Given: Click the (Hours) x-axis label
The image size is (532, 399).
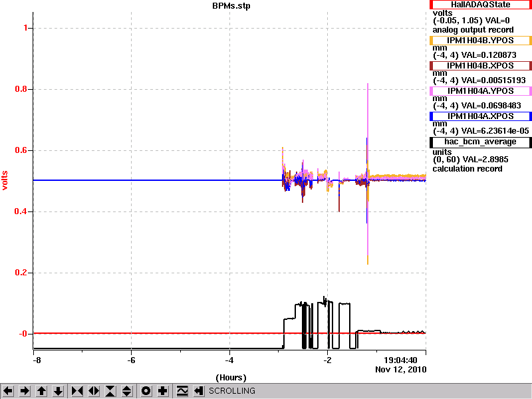Looking at the screenshot, I should click(231, 378).
